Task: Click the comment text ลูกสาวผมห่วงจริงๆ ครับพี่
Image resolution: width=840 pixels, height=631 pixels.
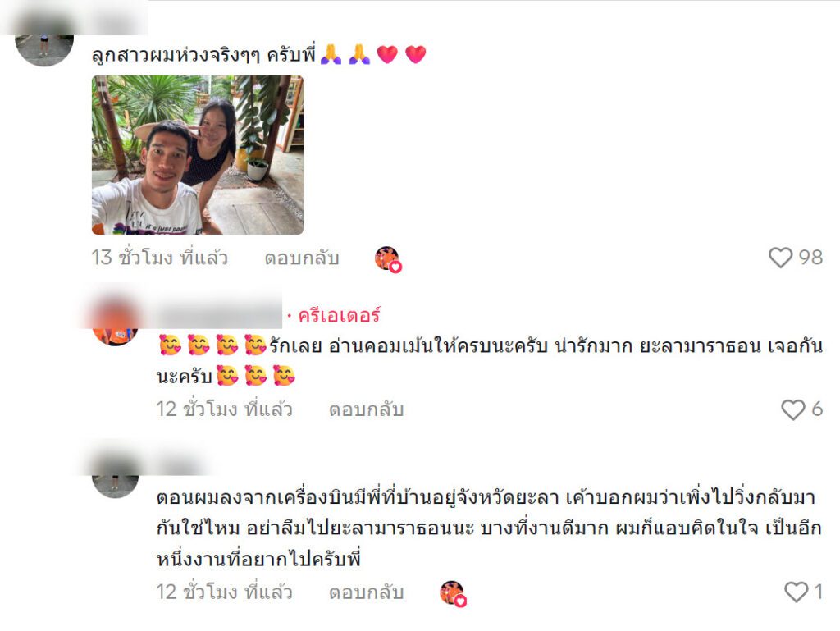Action: (x=203, y=55)
